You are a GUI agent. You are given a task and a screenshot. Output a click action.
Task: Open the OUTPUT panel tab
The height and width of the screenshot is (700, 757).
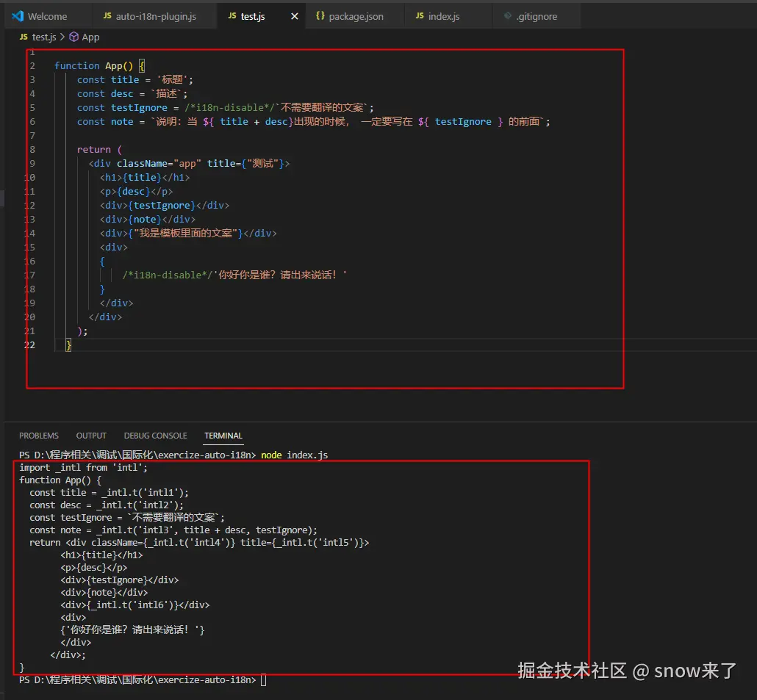90,436
